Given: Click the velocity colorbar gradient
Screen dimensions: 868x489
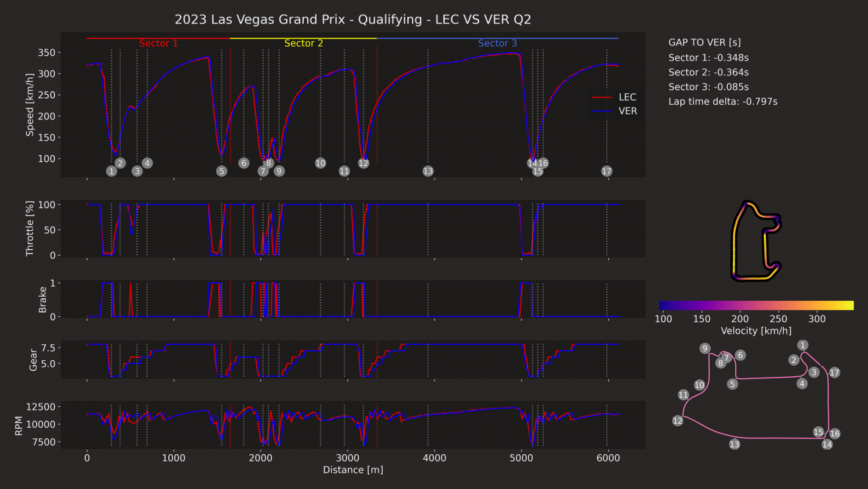Looking at the screenshot, I should pyautogui.click(x=756, y=306).
